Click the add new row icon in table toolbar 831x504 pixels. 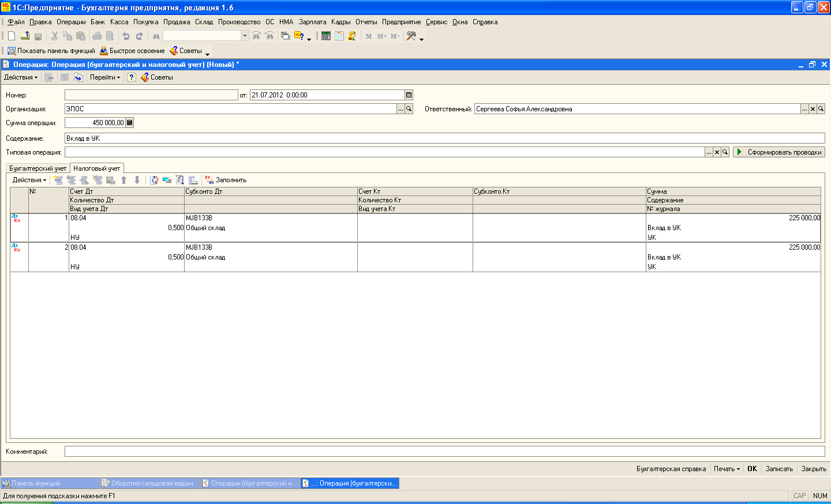(x=58, y=180)
